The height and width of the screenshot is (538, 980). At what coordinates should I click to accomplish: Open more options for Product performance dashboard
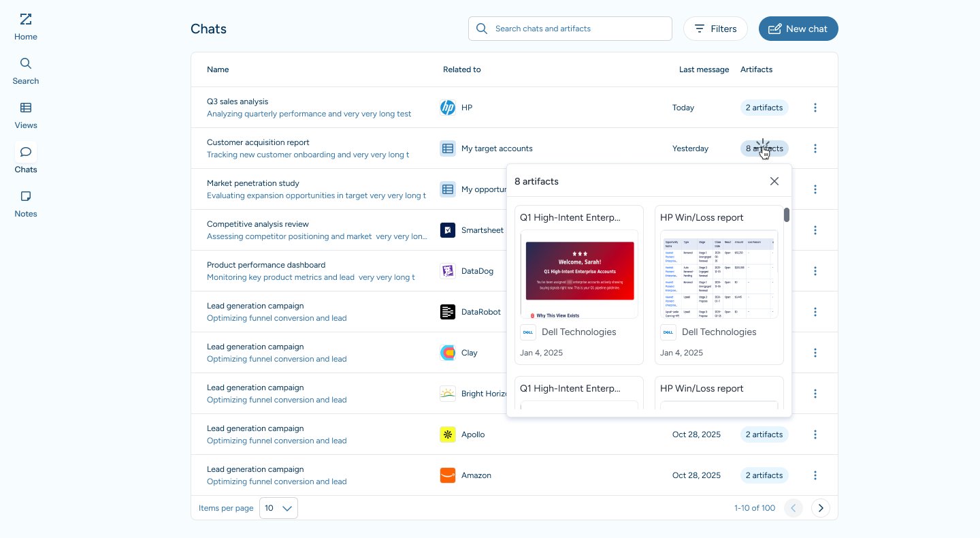(x=815, y=271)
